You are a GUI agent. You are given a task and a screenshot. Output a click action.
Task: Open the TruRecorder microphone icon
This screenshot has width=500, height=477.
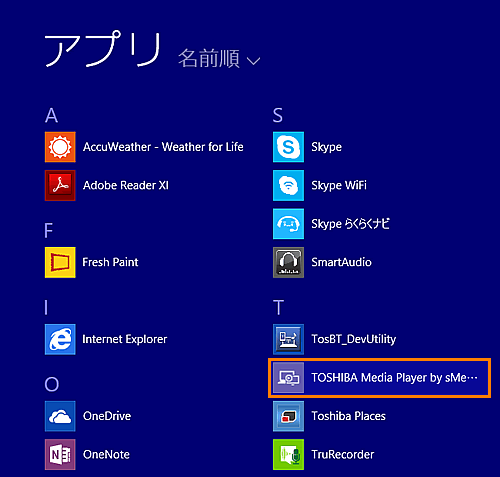[288, 455]
